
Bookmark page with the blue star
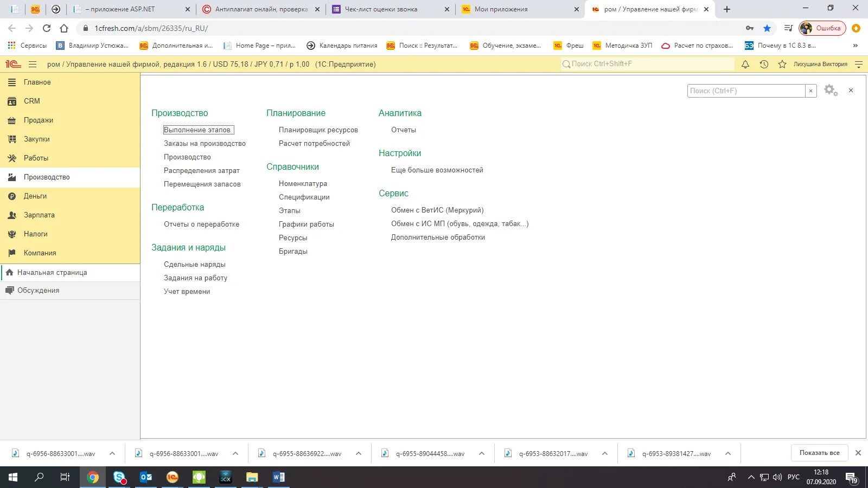[767, 28]
